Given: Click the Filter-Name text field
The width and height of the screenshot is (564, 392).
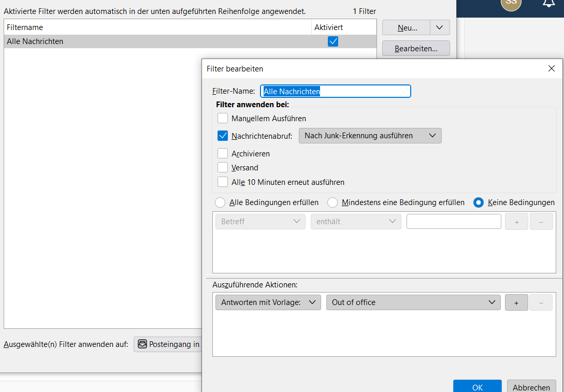Looking at the screenshot, I should point(336,91).
